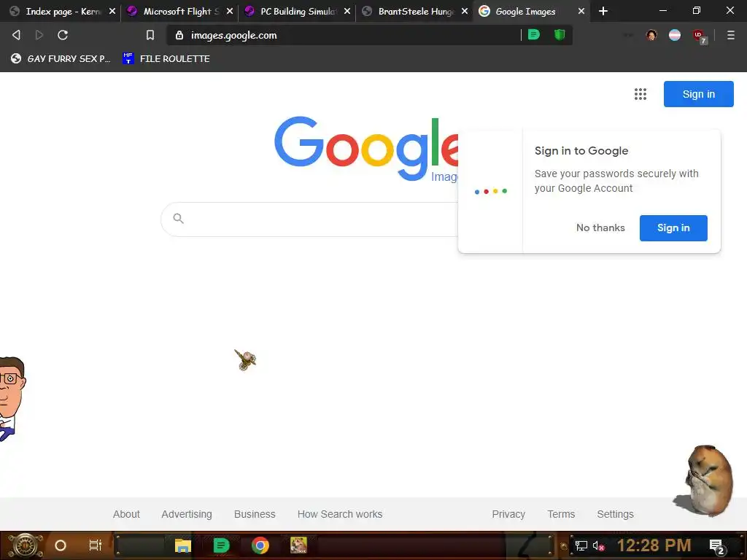Open Task View on the taskbar
747x560 pixels.
click(x=96, y=545)
